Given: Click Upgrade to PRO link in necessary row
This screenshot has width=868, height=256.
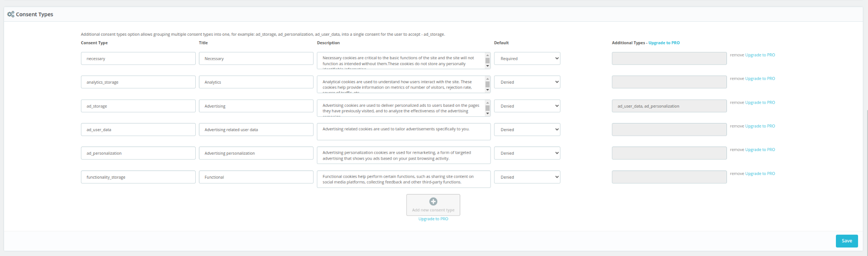Looking at the screenshot, I should tap(759, 55).
